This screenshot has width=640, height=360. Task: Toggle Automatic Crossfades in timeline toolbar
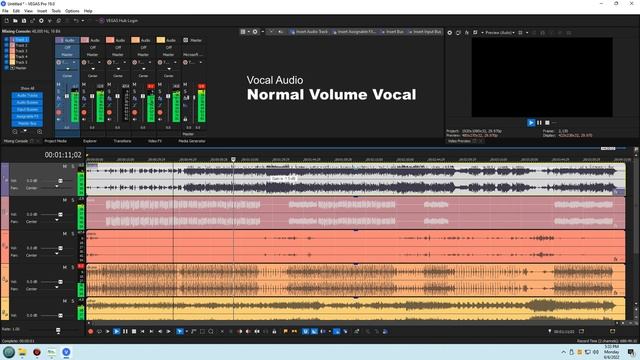click(x=314, y=331)
